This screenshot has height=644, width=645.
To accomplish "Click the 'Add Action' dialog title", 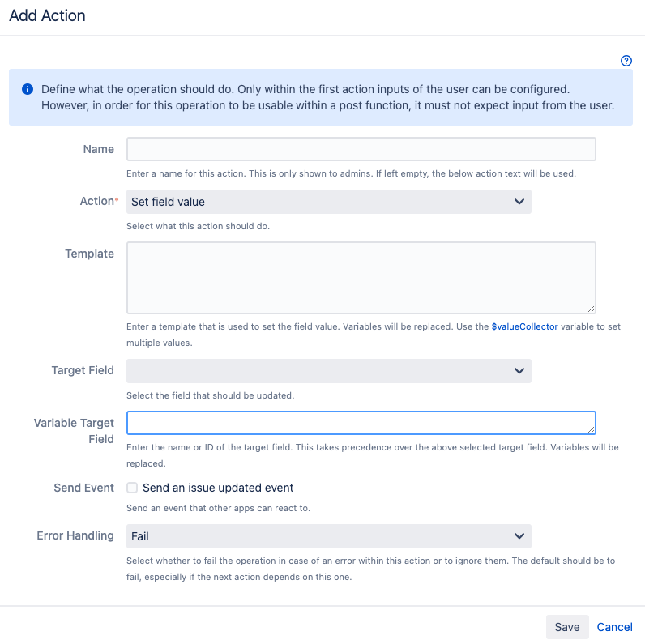I will click(x=47, y=15).
